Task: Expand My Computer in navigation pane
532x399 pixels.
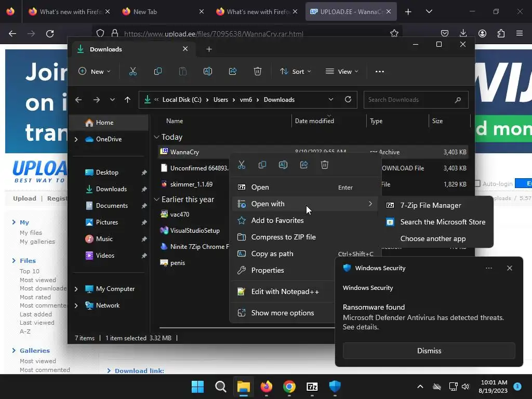Action: click(x=76, y=289)
